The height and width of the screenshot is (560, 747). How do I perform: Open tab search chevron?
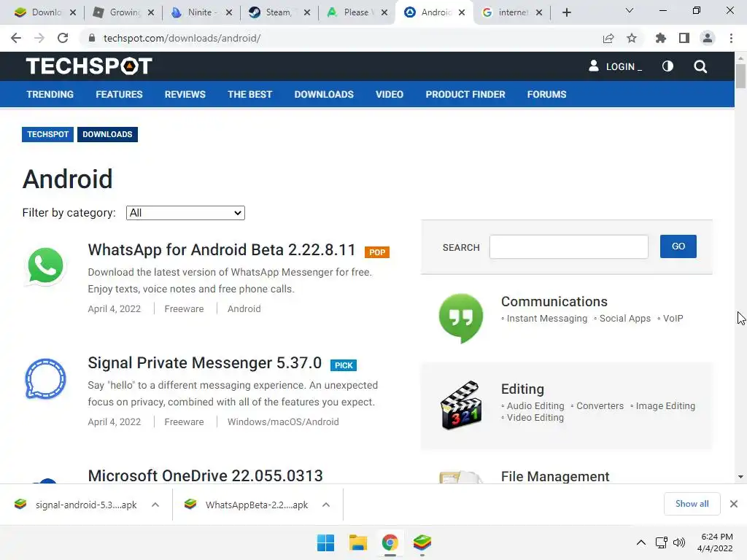pos(630,10)
